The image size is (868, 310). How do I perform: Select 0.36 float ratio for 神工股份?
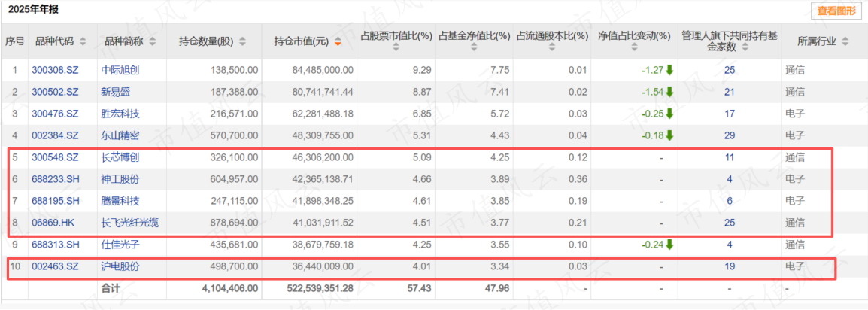(579, 179)
